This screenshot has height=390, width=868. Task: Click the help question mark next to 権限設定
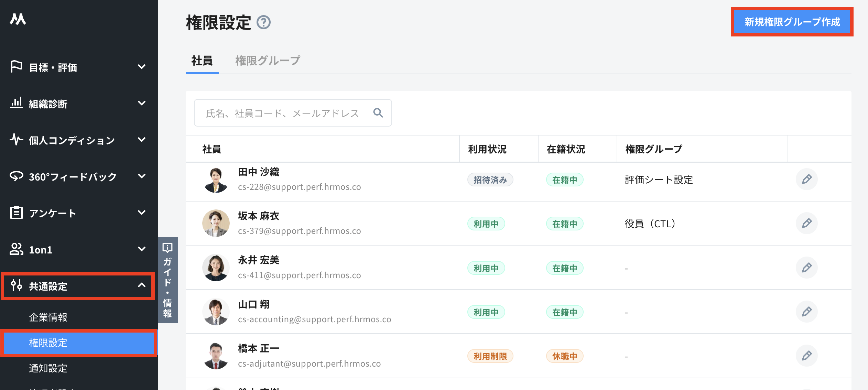pyautogui.click(x=264, y=23)
